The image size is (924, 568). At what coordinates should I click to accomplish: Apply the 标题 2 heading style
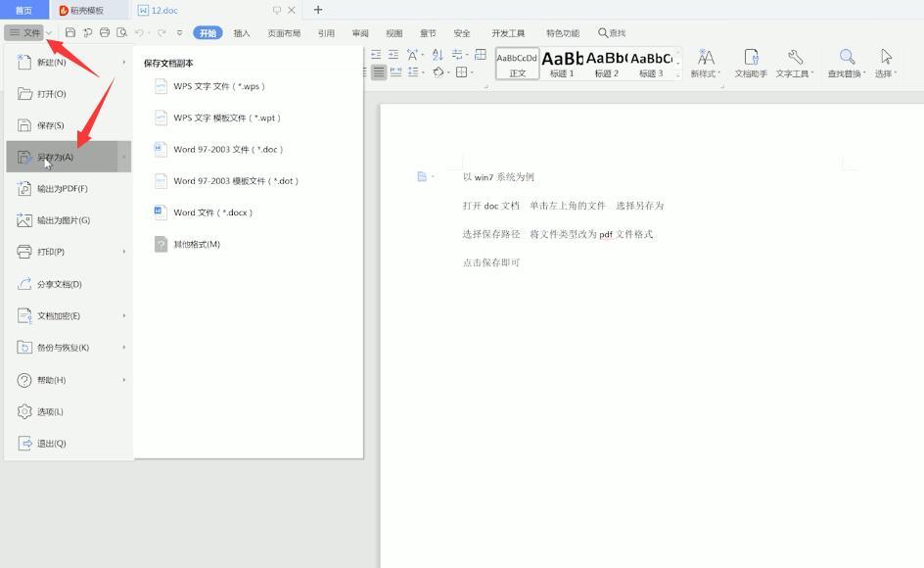coord(607,64)
